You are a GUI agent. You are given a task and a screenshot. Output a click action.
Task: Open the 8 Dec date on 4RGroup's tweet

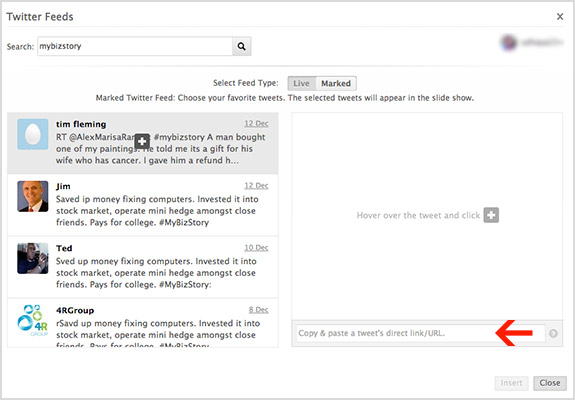(x=259, y=310)
